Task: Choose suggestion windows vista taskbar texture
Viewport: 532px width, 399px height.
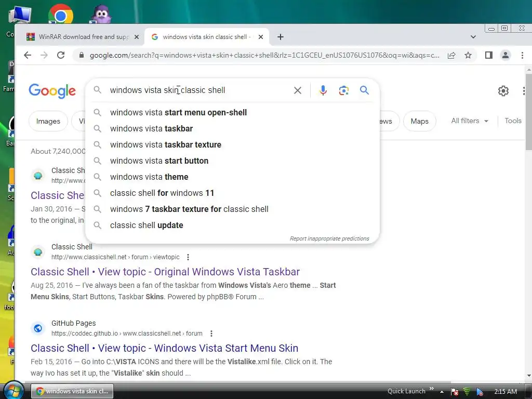Action: click(x=232, y=144)
